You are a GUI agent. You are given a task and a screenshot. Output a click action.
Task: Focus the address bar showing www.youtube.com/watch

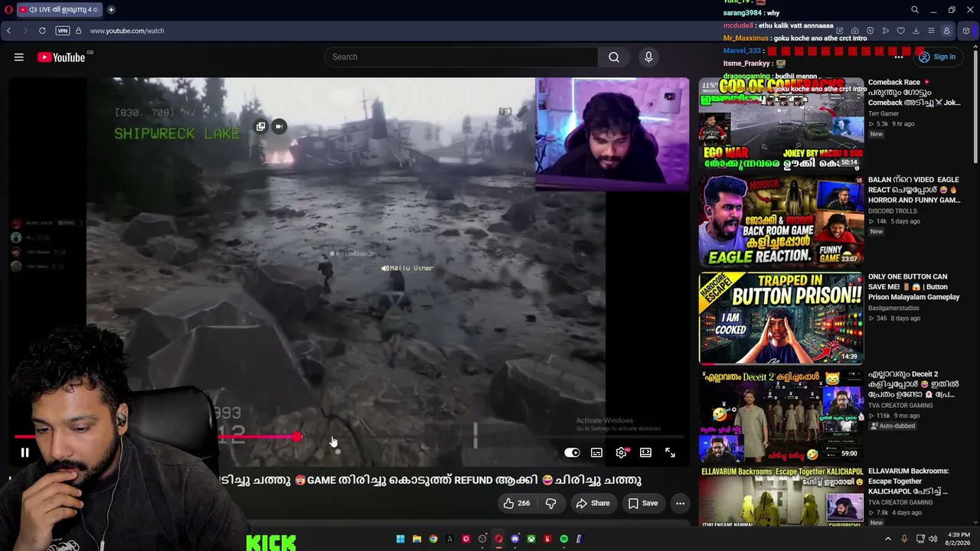(127, 31)
